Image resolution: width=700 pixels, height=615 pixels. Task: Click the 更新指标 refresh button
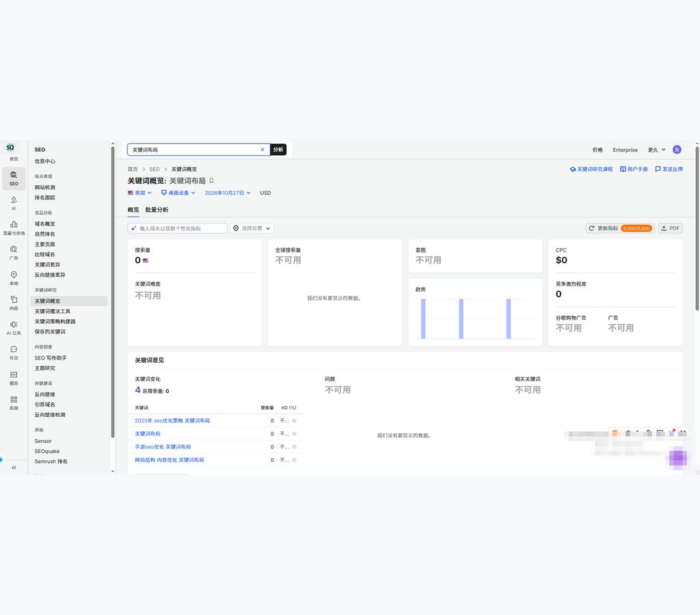[x=621, y=228]
